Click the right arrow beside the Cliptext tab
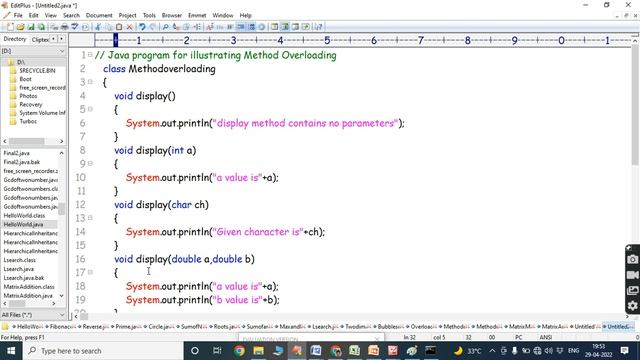 pyautogui.click(x=61, y=39)
